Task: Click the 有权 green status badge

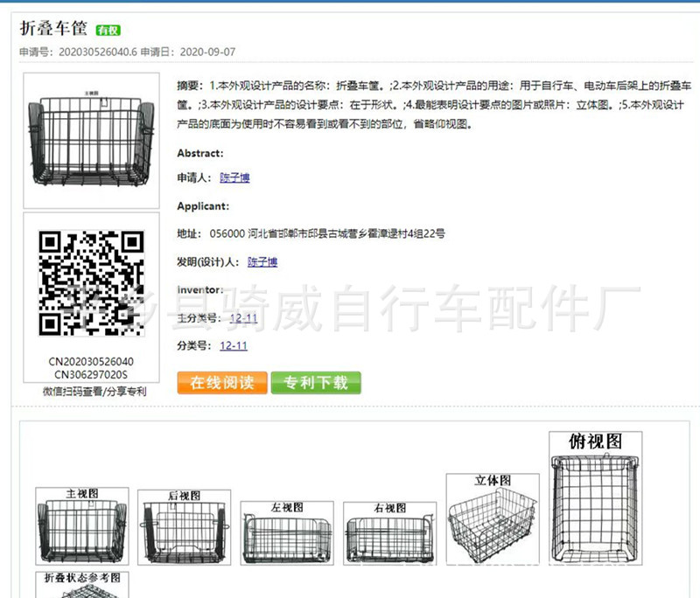Action: (108, 30)
